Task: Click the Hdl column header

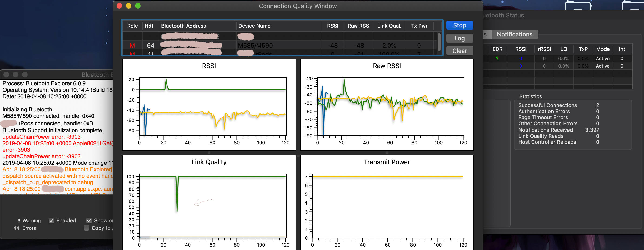Action: tap(149, 26)
